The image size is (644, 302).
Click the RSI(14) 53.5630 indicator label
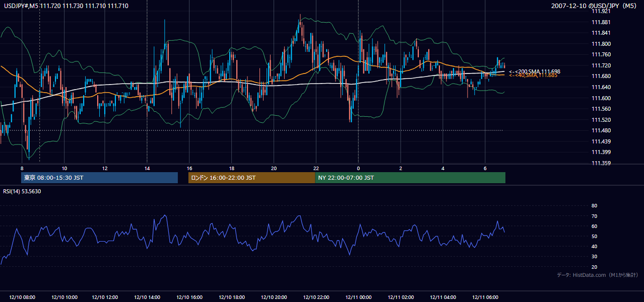click(x=22, y=191)
